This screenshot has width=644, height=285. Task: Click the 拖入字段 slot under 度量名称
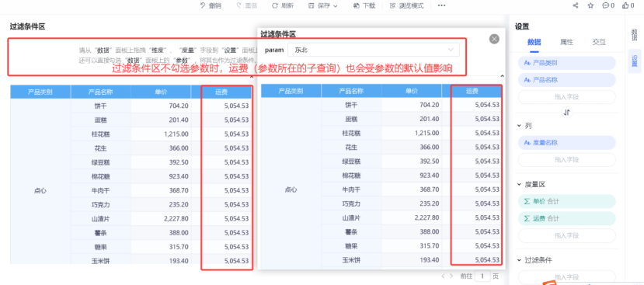pyautogui.click(x=567, y=159)
